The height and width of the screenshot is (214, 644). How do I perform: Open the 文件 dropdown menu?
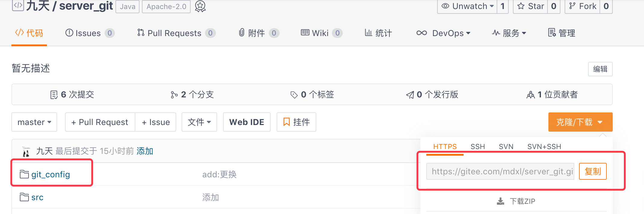[x=199, y=122]
